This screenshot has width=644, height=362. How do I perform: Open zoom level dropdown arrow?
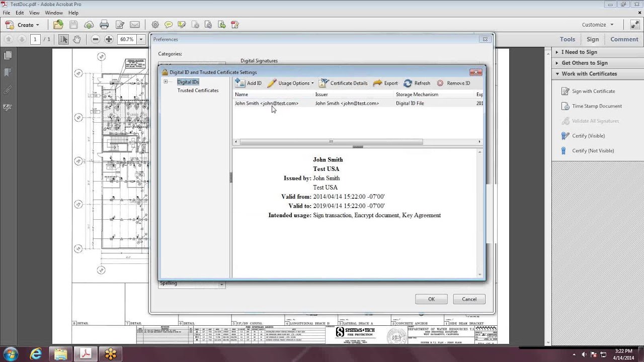(x=141, y=39)
